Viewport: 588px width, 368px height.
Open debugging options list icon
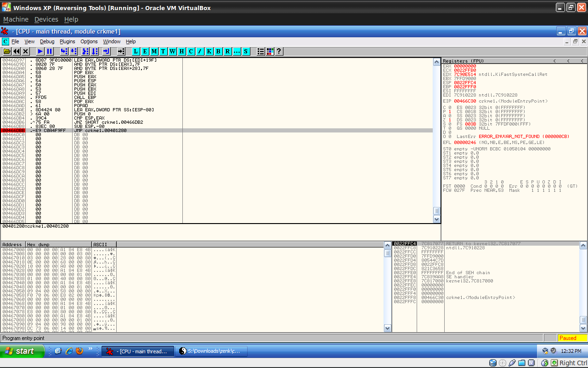click(261, 52)
